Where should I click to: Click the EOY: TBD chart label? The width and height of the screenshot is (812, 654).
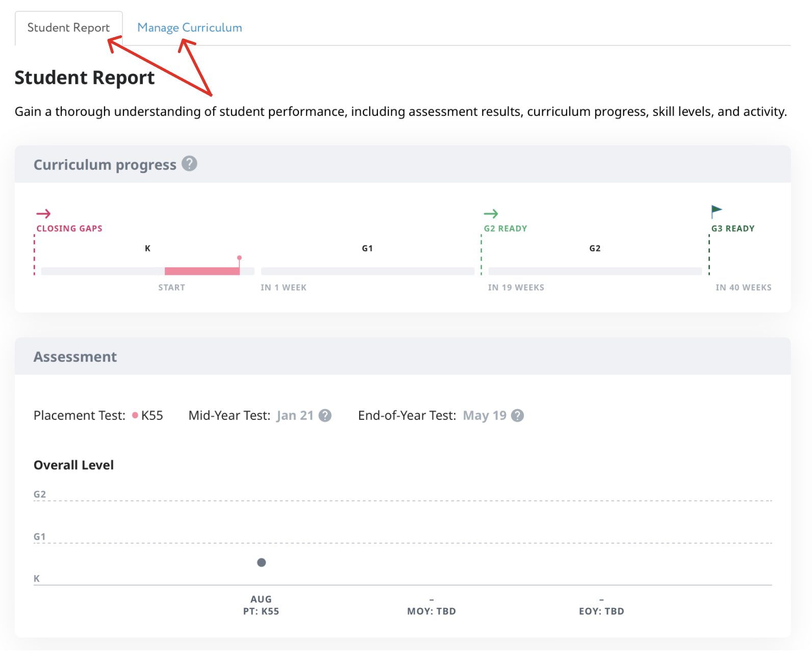point(601,611)
